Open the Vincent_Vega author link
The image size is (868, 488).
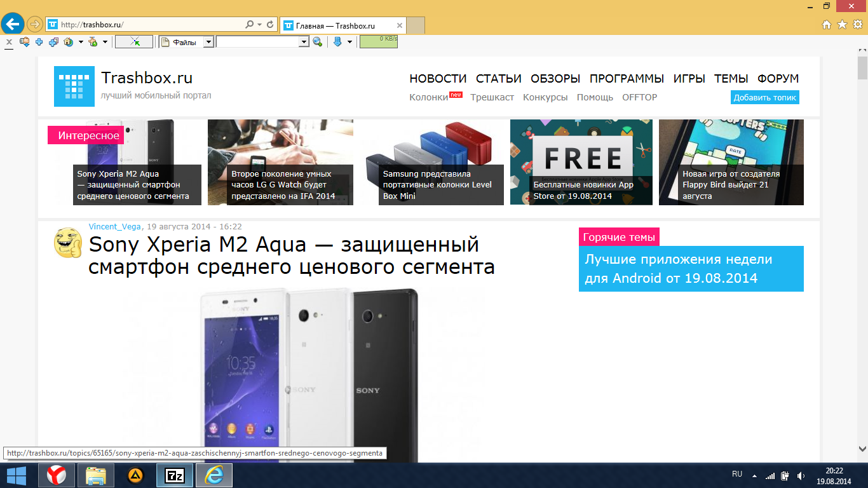click(116, 226)
